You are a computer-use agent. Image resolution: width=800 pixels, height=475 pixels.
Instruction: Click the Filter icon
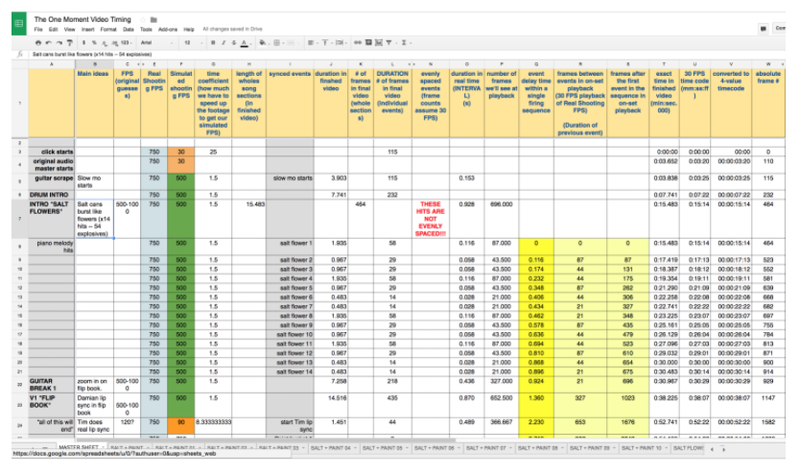click(x=389, y=43)
